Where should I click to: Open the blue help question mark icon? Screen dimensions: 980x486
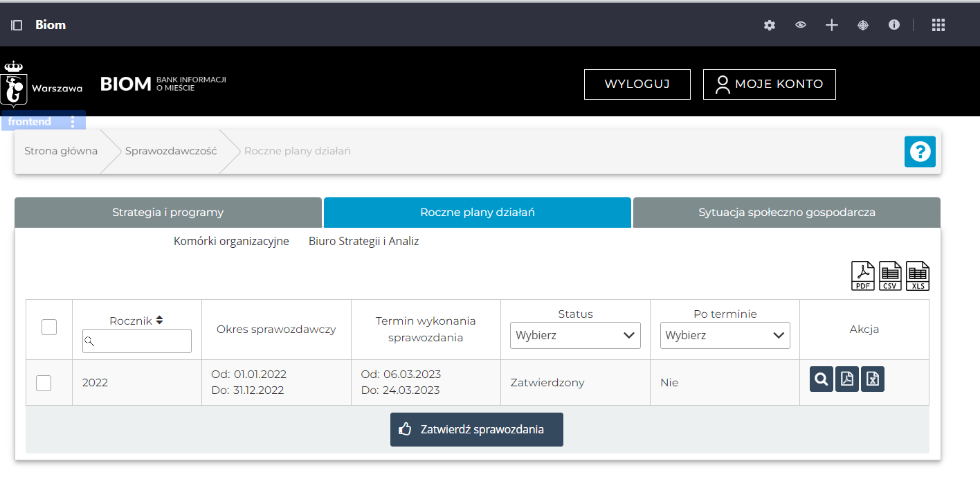pos(920,152)
